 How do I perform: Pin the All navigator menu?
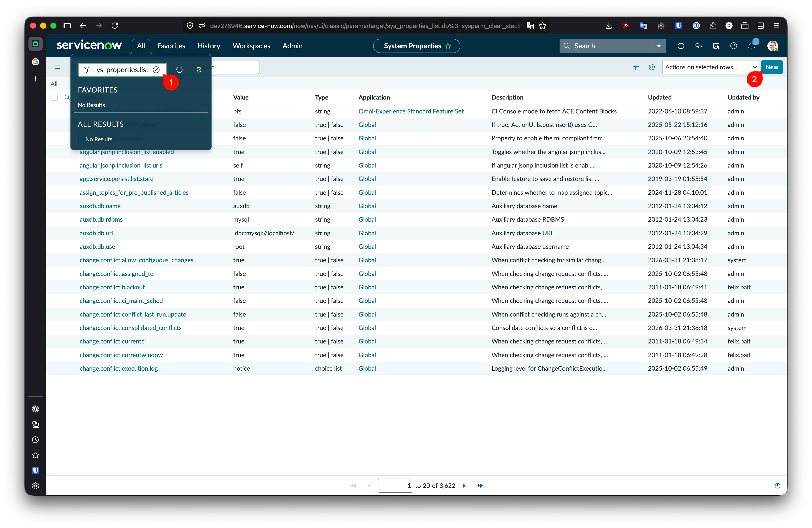(199, 70)
